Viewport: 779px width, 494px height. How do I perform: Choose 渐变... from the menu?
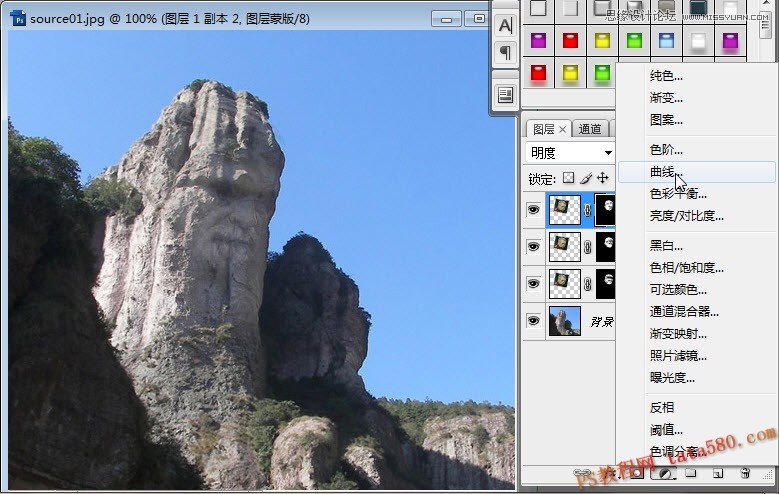[666, 98]
